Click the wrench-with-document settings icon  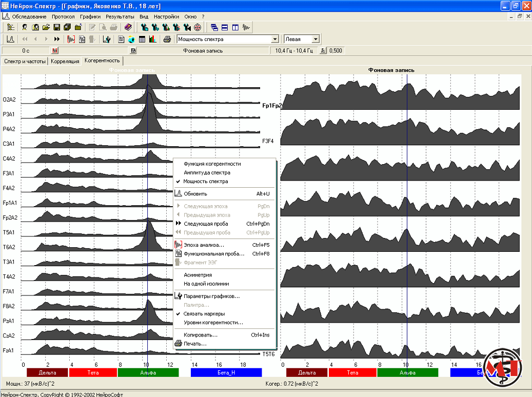pyautogui.click(x=145, y=28)
